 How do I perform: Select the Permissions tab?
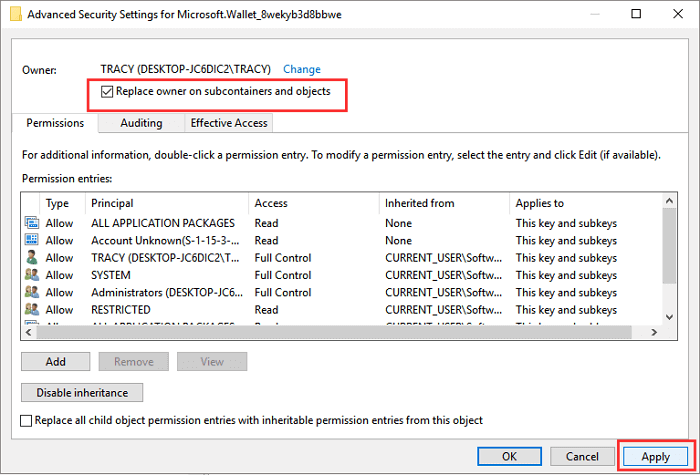pyautogui.click(x=55, y=123)
